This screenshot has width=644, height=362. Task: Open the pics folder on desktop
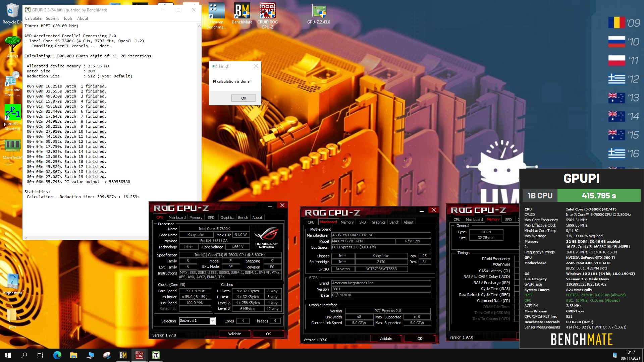12,318
